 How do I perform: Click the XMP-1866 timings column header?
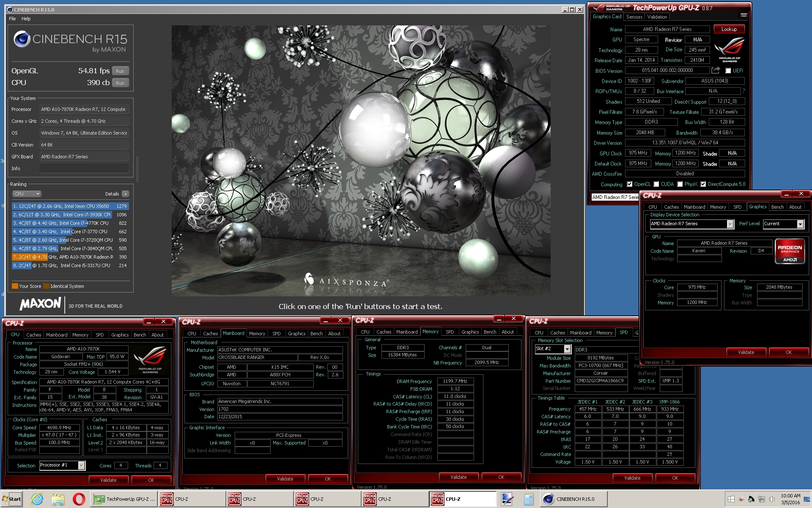click(669, 402)
